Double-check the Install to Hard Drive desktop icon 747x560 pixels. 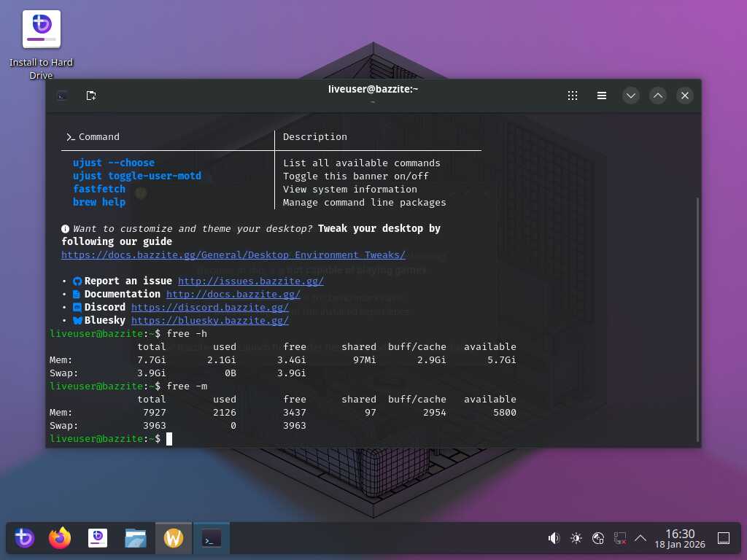[42, 31]
